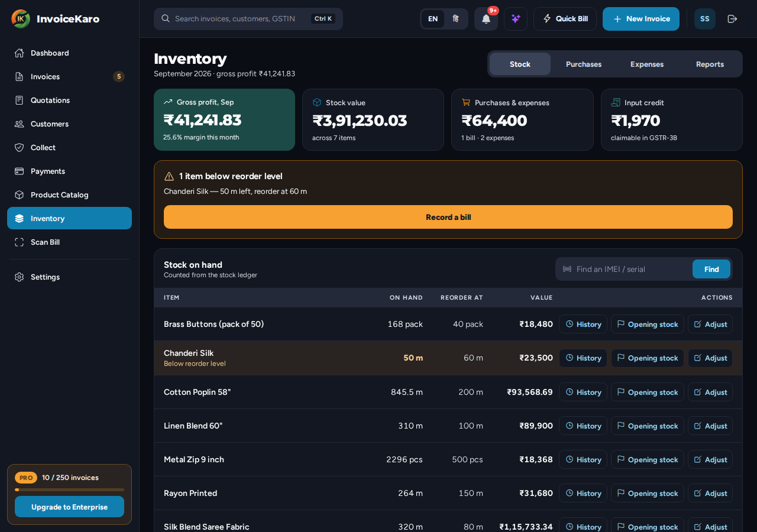Click the Stock value cube icon
This screenshot has height=532, width=757.
point(317,102)
